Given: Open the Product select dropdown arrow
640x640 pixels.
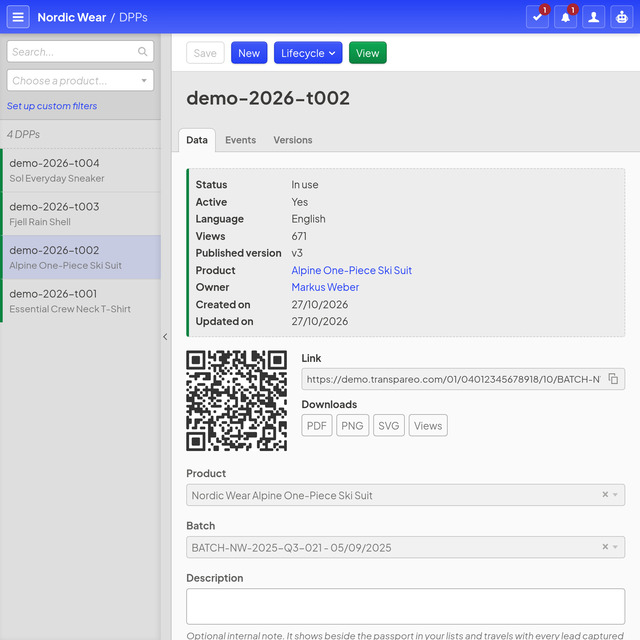Looking at the screenshot, I should pyautogui.click(x=616, y=495).
